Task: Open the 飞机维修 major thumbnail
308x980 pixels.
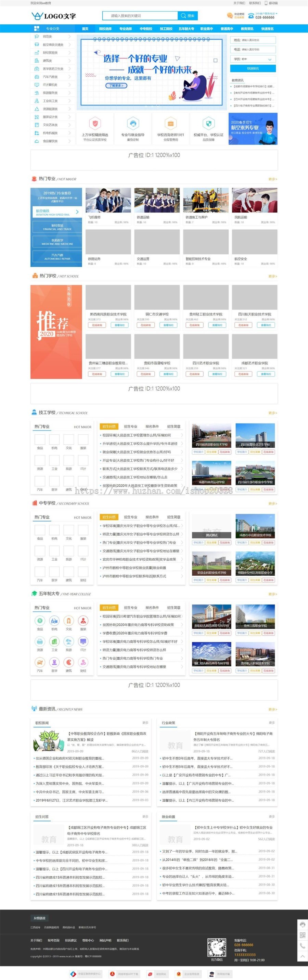Action: tap(108, 200)
